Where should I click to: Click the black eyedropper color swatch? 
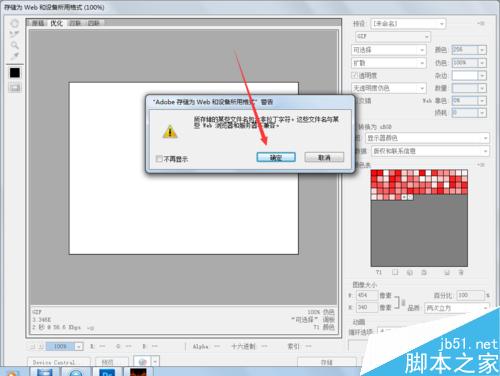click(15, 73)
